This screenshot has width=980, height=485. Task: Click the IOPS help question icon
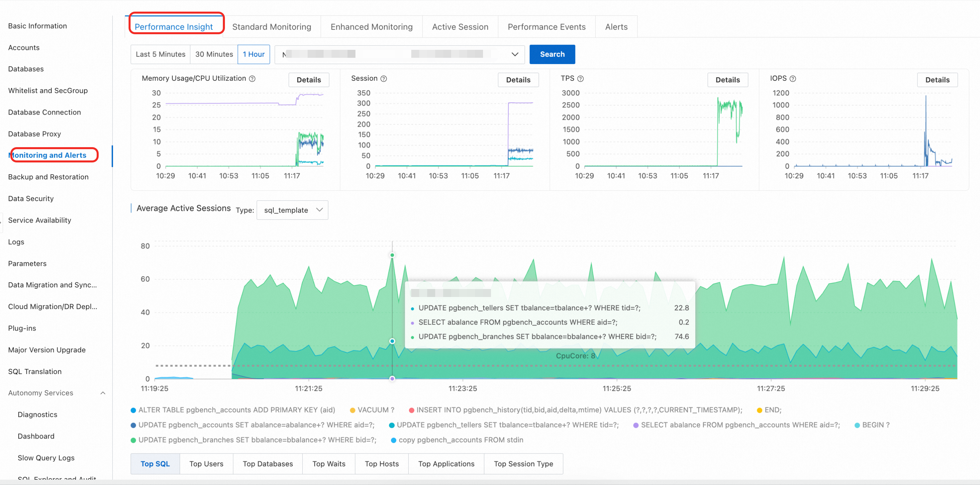793,79
